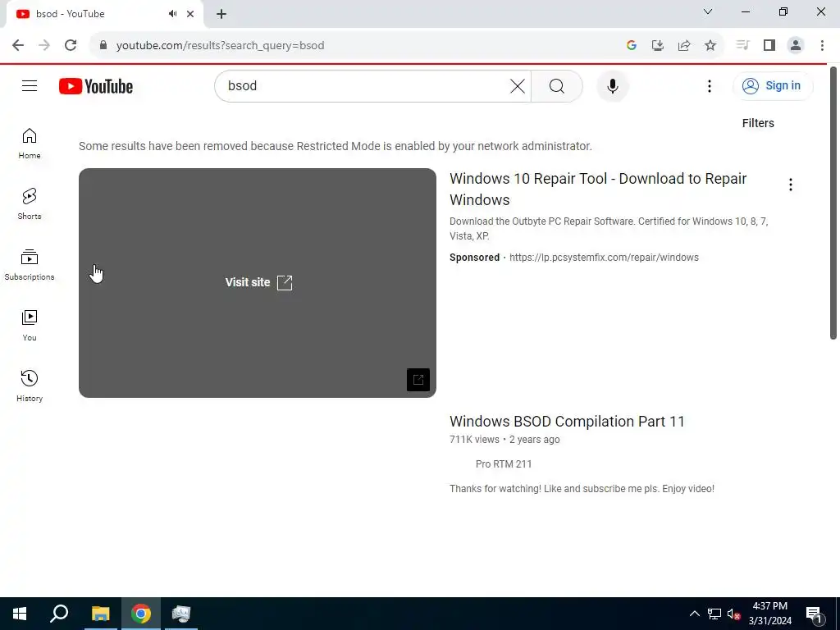Click the address bar URL
The height and width of the screenshot is (630, 840).
coord(220,46)
